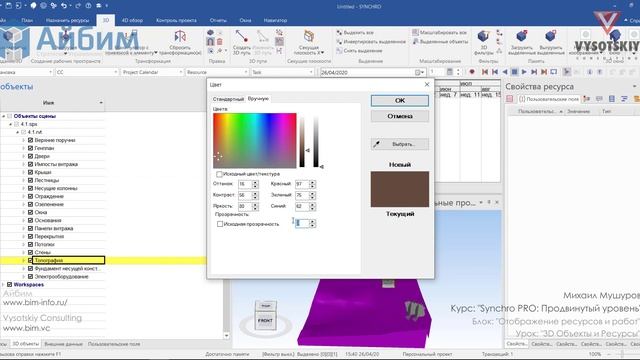Click Выделенные объекты zoom option

point(440,42)
